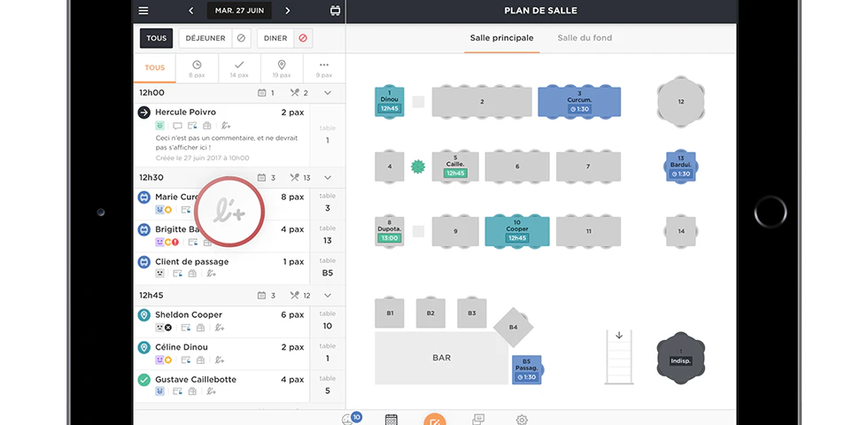Click Brigitte Bardui blue status icon
The image size is (868, 425).
tap(143, 229)
